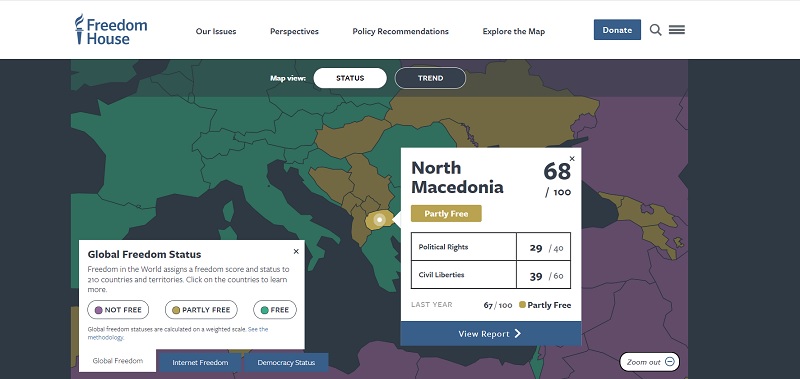Click the View Report arrow chevron

(x=517, y=334)
